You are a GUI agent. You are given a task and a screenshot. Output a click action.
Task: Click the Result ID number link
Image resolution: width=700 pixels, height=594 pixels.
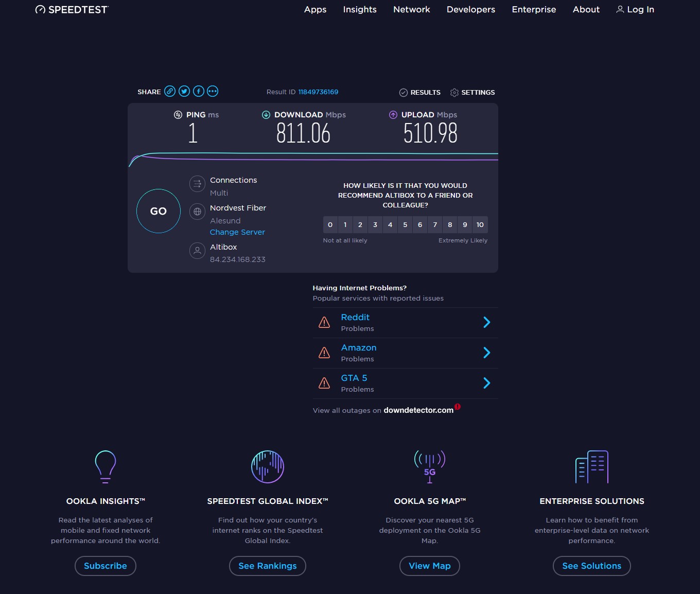(318, 92)
